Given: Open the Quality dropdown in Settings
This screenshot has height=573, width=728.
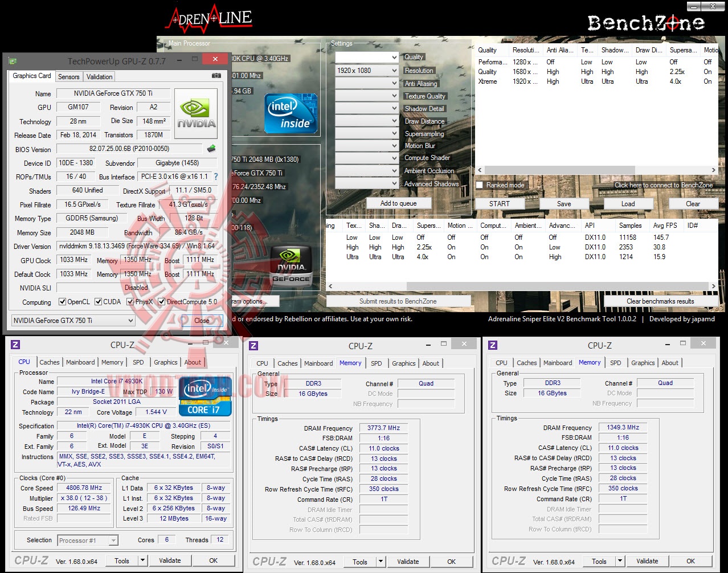Looking at the screenshot, I should [366, 58].
